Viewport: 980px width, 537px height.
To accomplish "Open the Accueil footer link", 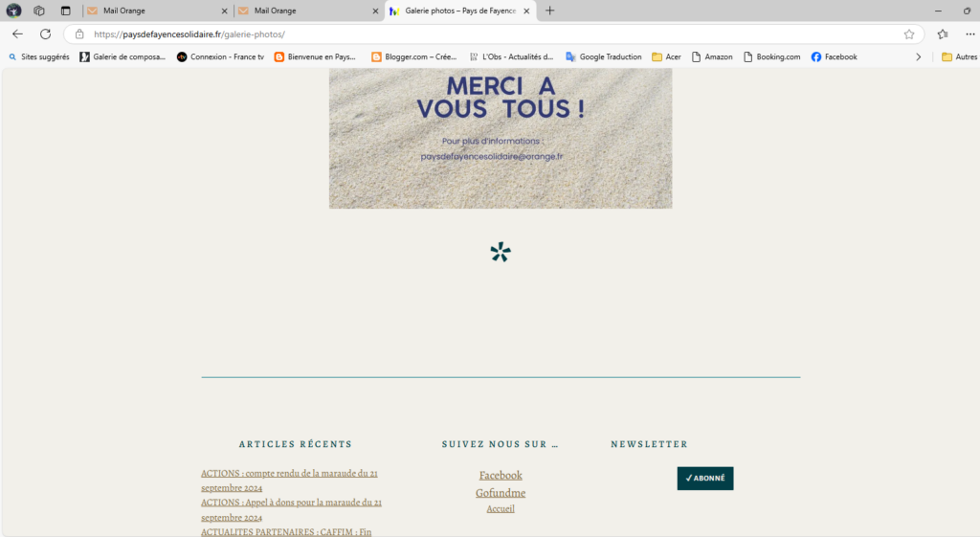I will (501, 508).
